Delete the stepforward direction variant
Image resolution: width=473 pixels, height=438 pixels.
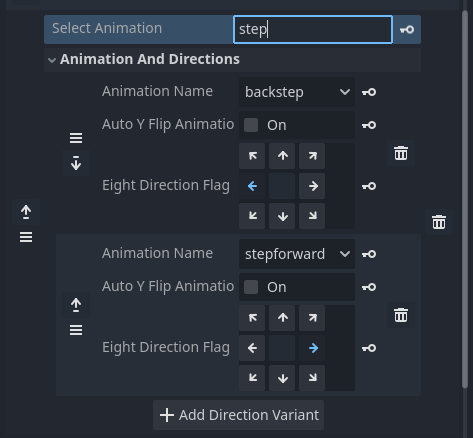click(401, 315)
